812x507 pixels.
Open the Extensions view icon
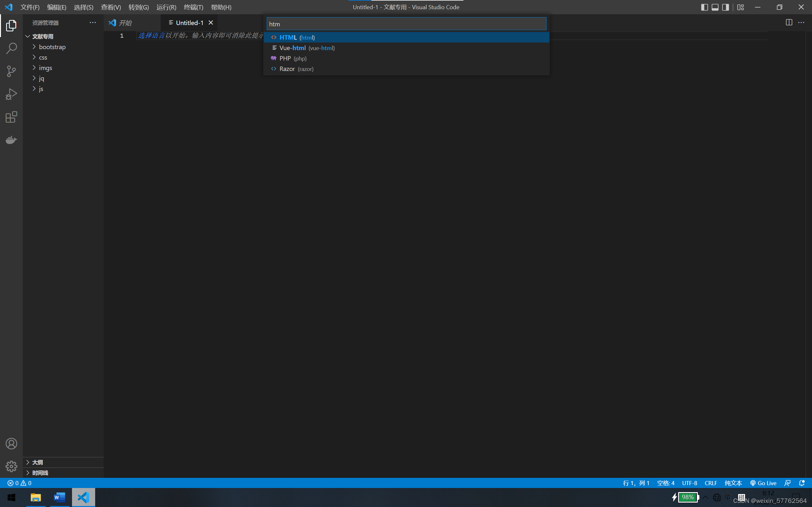[x=11, y=117]
